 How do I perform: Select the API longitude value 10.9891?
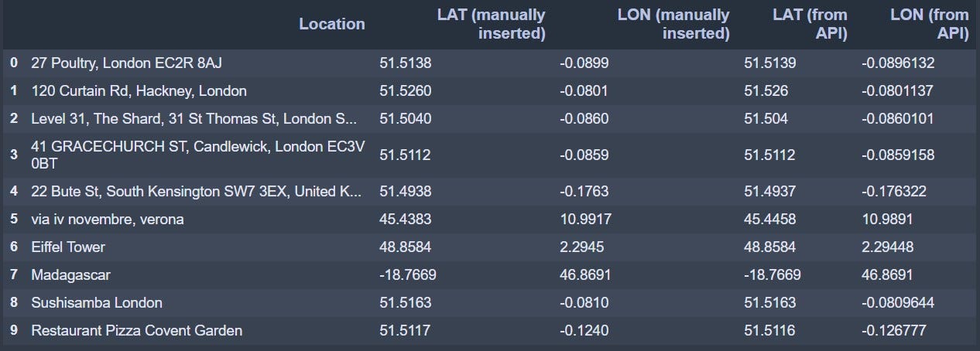click(887, 220)
